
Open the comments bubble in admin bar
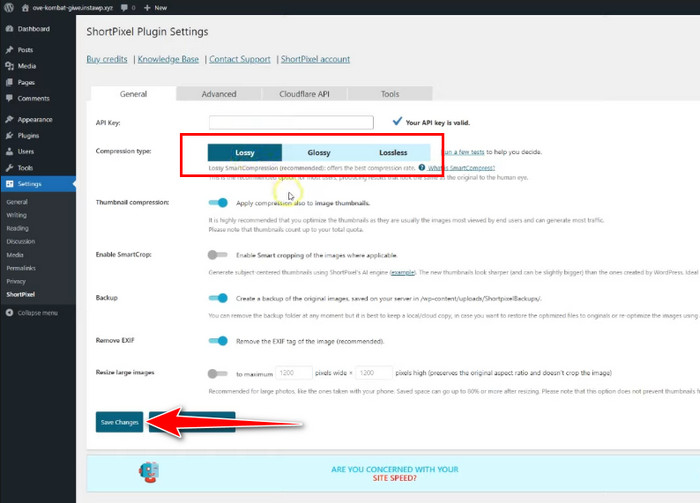[124, 8]
